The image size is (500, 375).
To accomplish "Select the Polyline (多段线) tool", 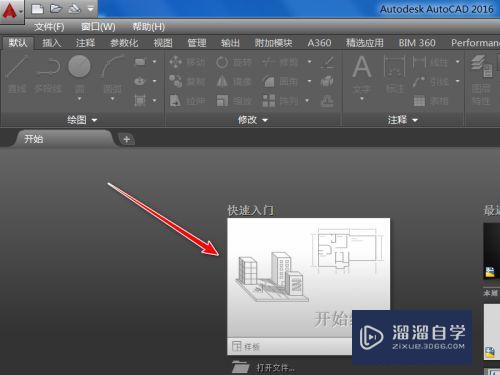I will pyautogui.click(x=48, y=75).
